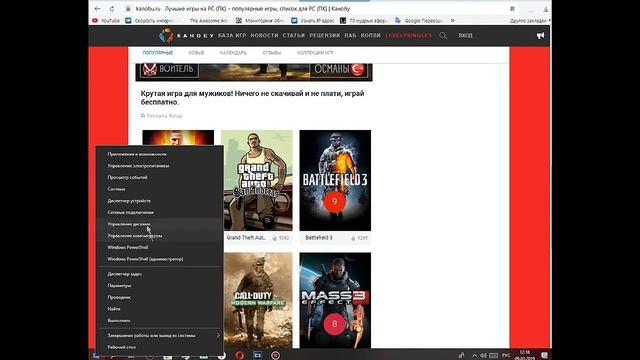Viewport: 640px width, 360px height.
Task: Open Сетевые подключения
Action: point(160,213)
